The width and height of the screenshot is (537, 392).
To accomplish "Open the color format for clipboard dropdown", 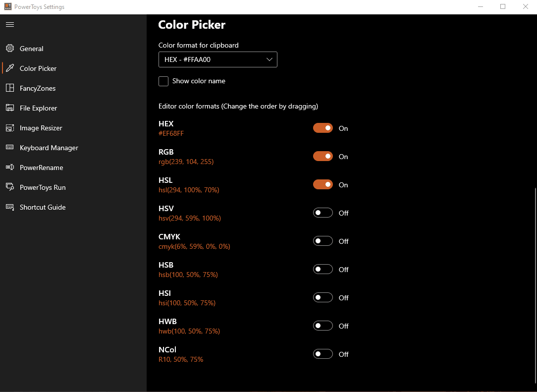I will pyautogui.click(x=218, y=59).
